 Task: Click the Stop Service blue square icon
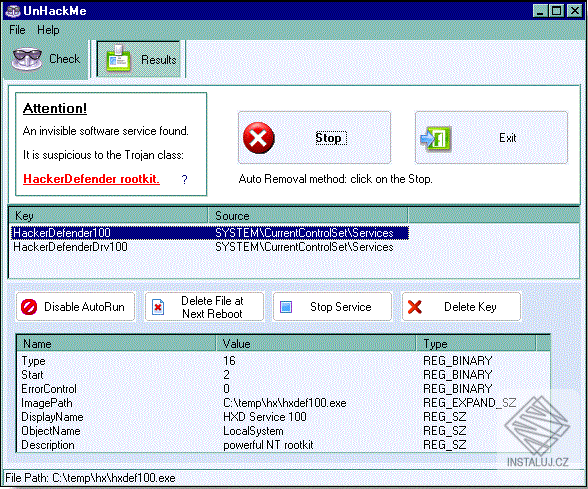pos(286,307)
